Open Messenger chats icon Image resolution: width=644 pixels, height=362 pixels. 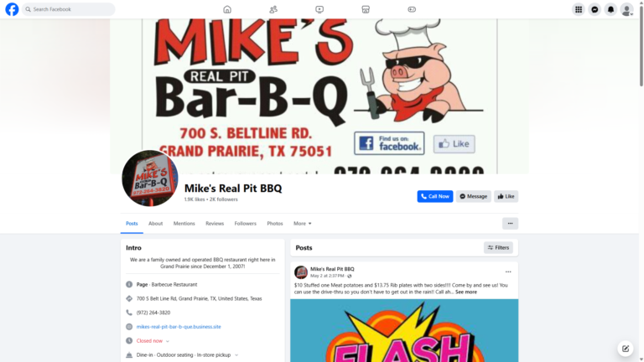tap(595, 9)
